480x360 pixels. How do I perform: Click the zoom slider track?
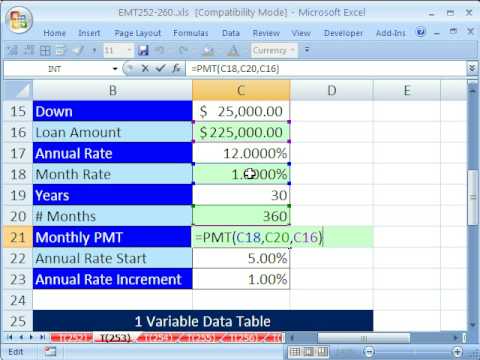[413, 351]
